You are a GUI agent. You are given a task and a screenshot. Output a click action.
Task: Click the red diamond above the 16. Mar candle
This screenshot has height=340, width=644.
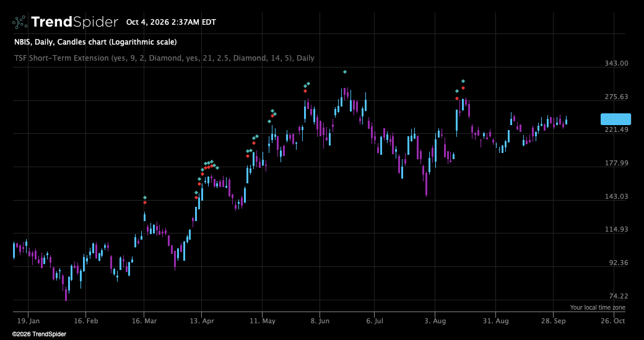coord(144,203)
